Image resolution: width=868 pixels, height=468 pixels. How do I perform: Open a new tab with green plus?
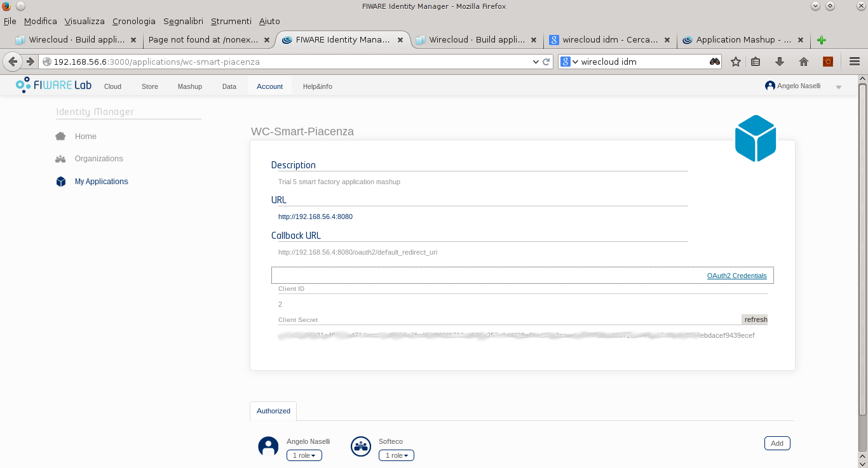(x=822, y=40)
